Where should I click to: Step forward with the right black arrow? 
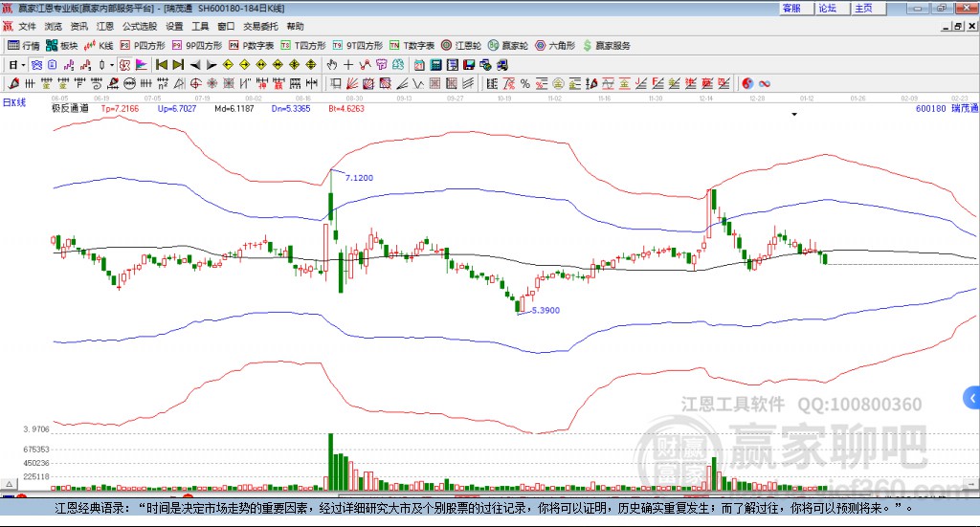click(212, 65)
